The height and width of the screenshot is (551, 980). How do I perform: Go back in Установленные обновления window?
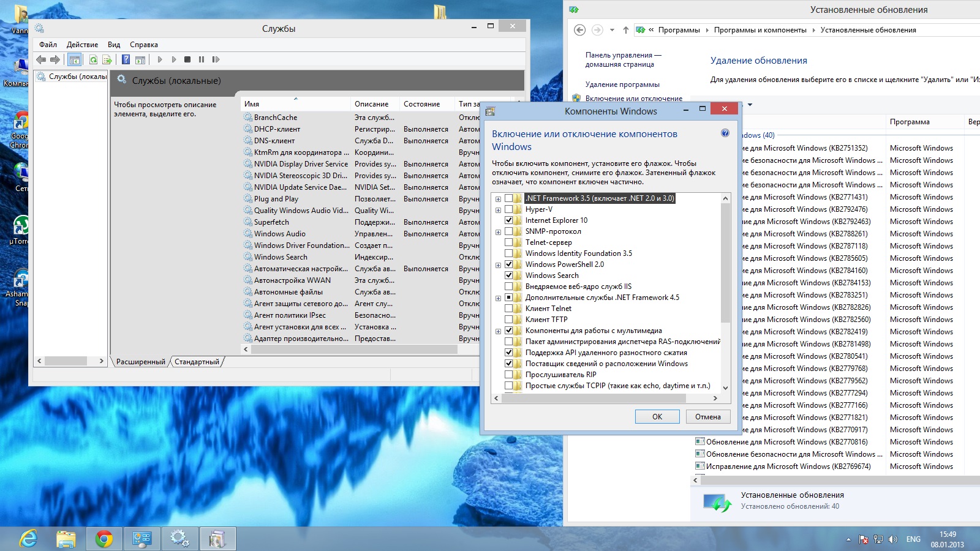pos(579,30)
